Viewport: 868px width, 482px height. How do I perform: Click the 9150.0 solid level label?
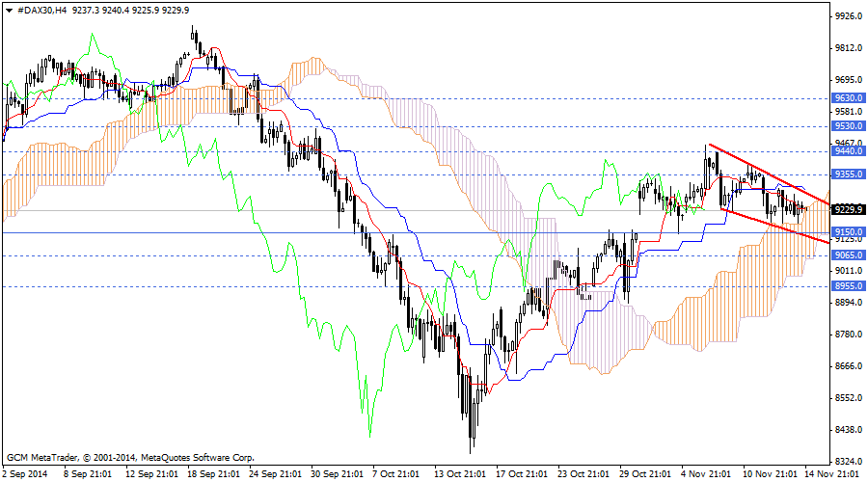(x=849, y=232)
